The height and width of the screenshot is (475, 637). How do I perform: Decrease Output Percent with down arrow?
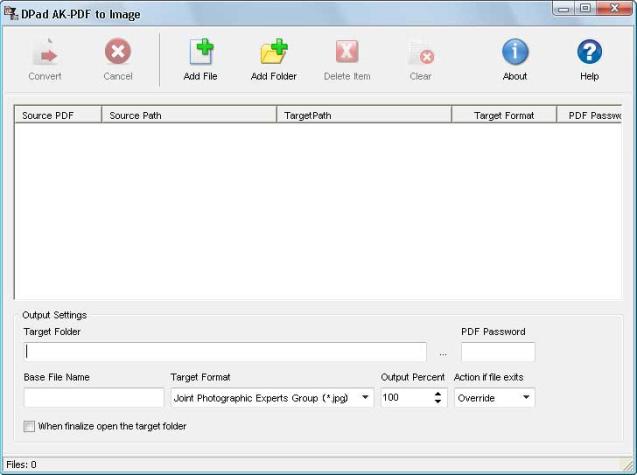click(x=438, y=401)
